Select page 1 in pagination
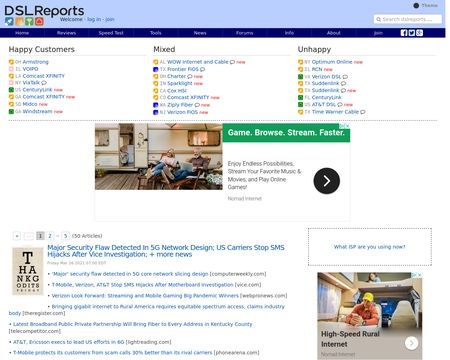 point(40,236)
